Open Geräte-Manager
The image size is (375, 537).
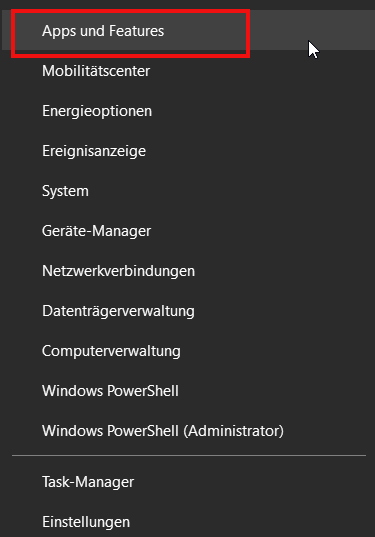(188, 231)
